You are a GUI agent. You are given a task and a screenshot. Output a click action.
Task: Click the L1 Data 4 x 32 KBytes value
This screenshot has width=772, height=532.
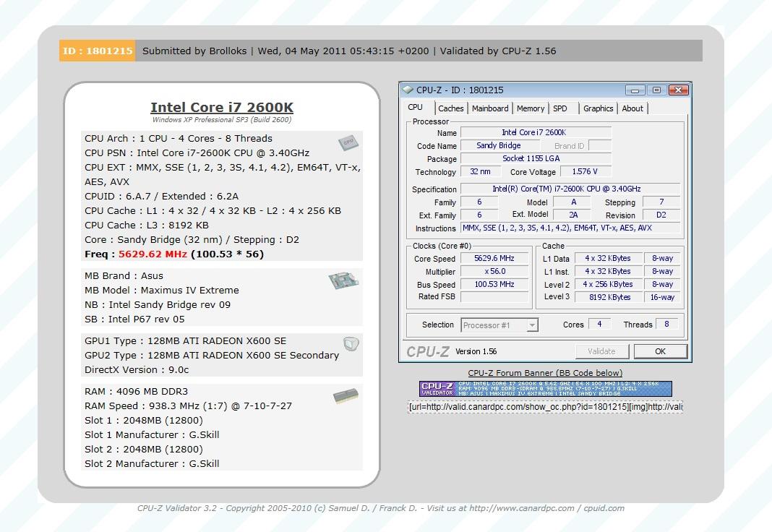(609, 258)
